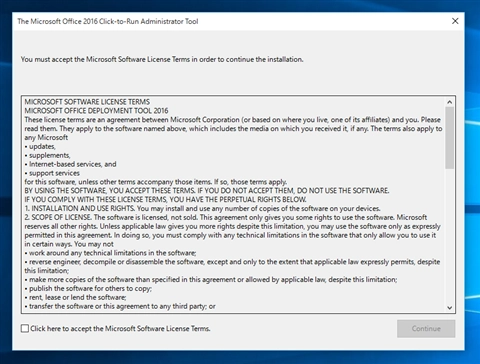Click 'MICROSOFT OFFICE DEPLOYMENT TOOL 2016' line

click(x=96, y=111)
